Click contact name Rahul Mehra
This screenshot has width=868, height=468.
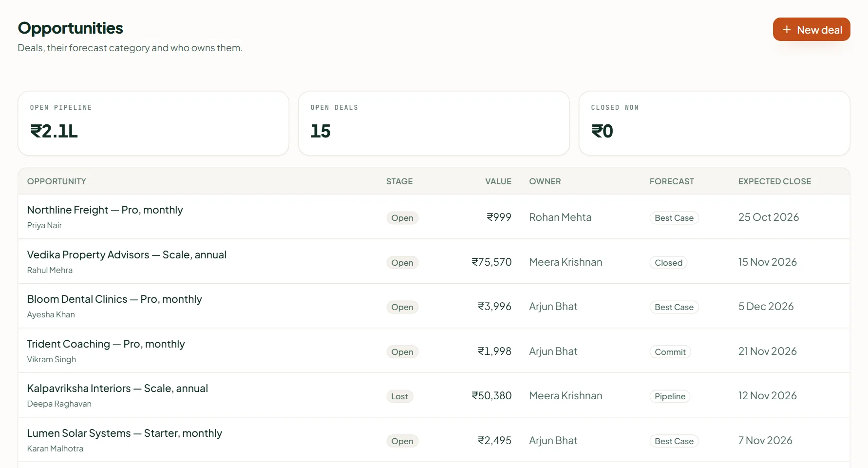click(50, 270)
